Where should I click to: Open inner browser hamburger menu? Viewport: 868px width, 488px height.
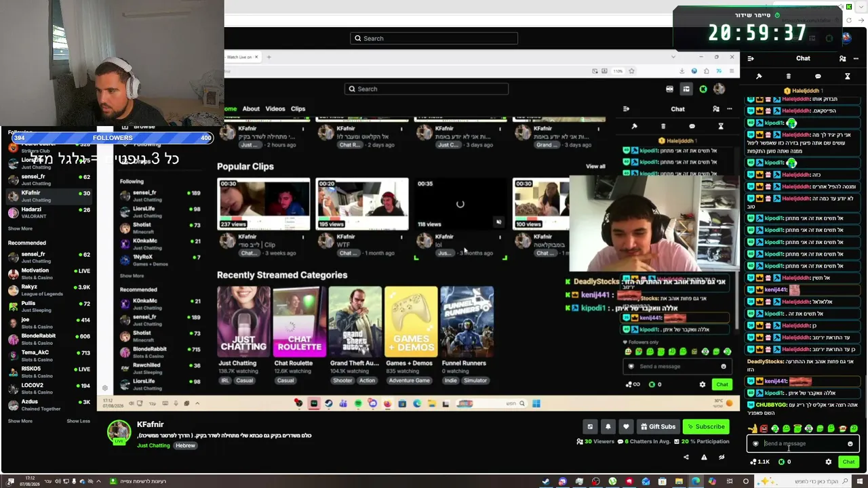(x=730, y=70)
